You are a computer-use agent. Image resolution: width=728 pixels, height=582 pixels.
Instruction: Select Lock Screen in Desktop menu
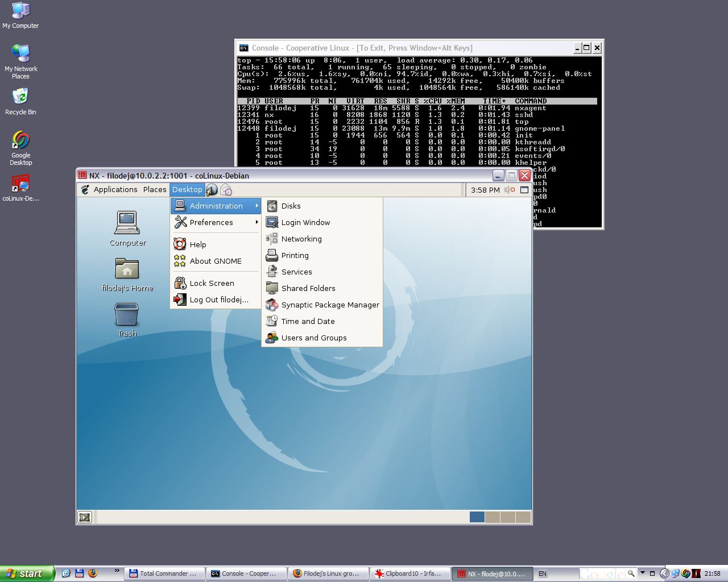pos(216,283)
